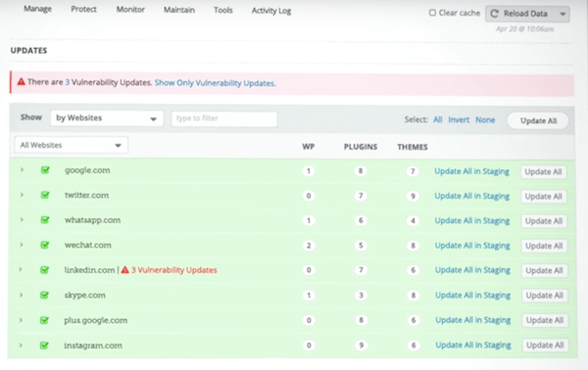Open the Manage menu
Viewport: 588px width, 370px height.
pyautogui.click(x=37, y=9)
